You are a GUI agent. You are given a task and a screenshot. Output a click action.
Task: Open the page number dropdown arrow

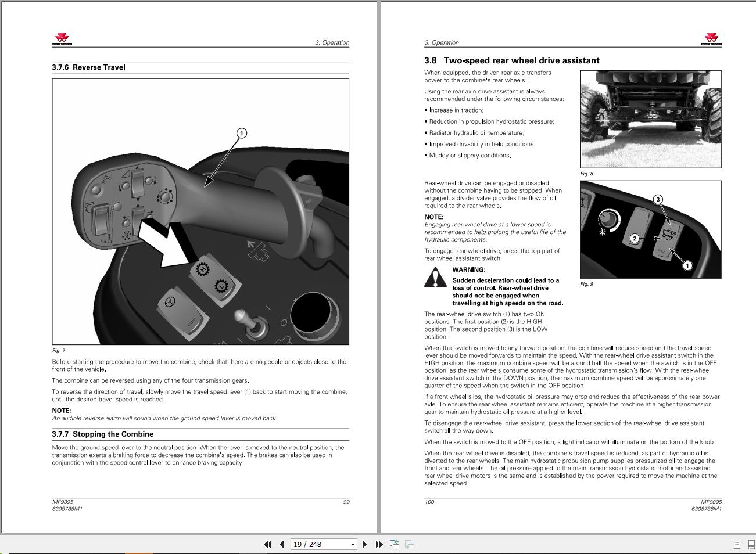(x=352, y=545)
